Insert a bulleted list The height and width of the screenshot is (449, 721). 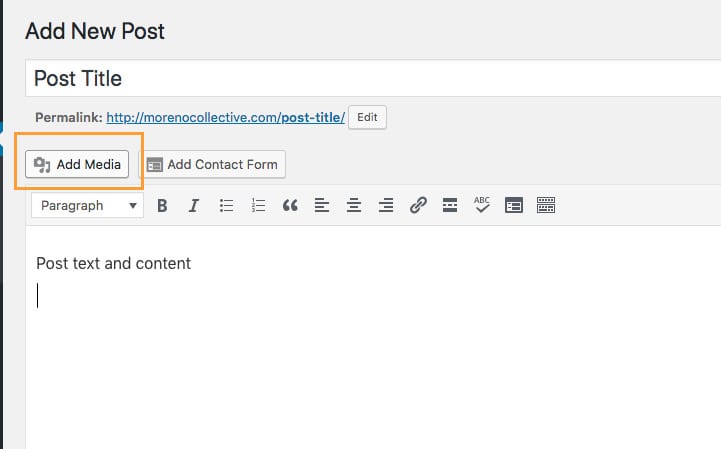(226, 205)
